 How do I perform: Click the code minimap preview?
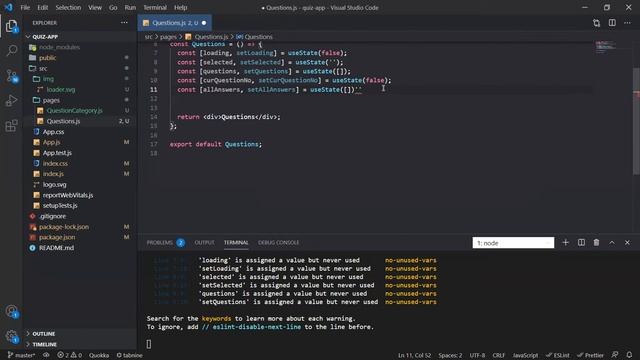point(605,47)
